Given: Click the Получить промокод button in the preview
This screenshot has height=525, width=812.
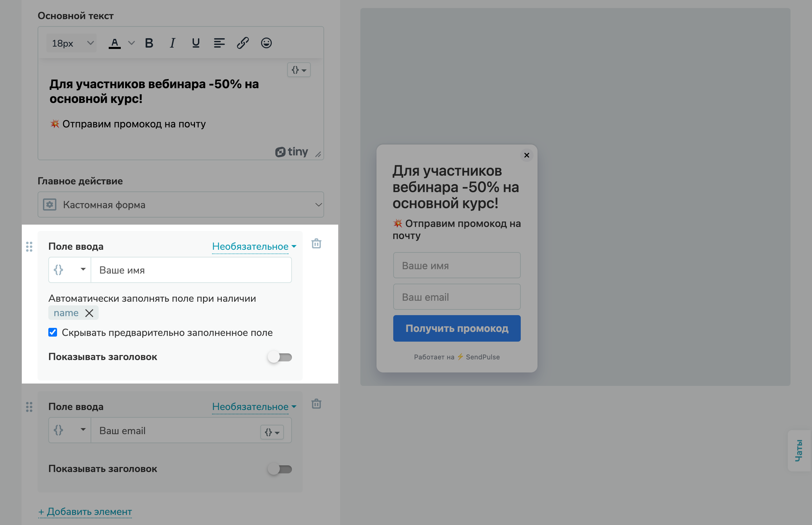Looking at the screenshot, I should [457, 328].
